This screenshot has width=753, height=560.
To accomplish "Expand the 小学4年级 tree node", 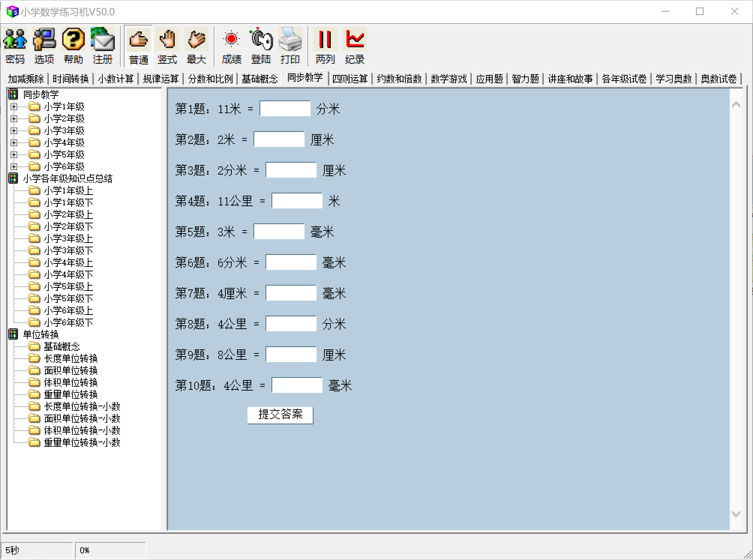I will click(14, 143).
